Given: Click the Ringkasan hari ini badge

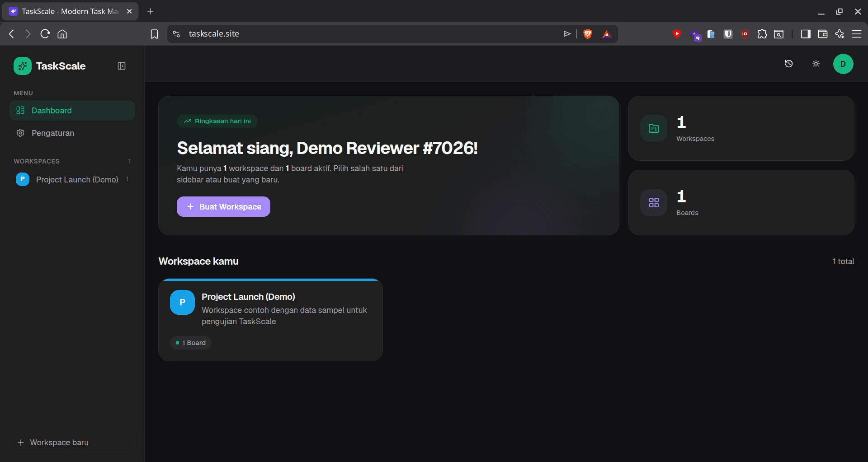Looking at the screenshot, I should coord(217,121).
